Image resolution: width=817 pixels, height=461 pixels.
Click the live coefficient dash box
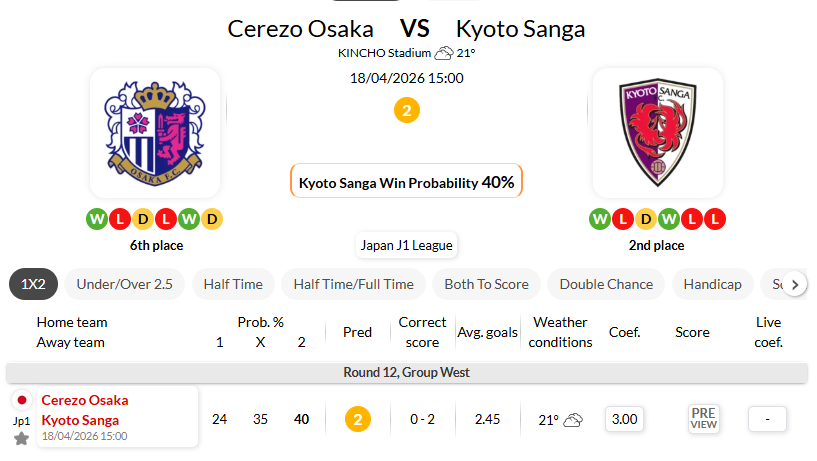pos(767,419)
